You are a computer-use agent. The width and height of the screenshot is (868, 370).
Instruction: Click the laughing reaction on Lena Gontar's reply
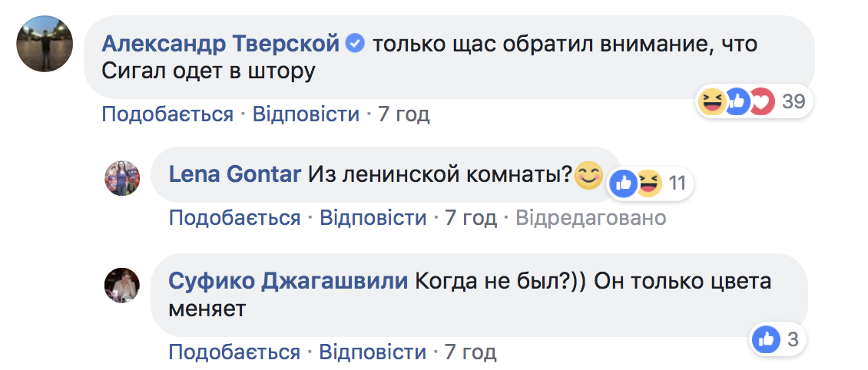coord(648,183)
